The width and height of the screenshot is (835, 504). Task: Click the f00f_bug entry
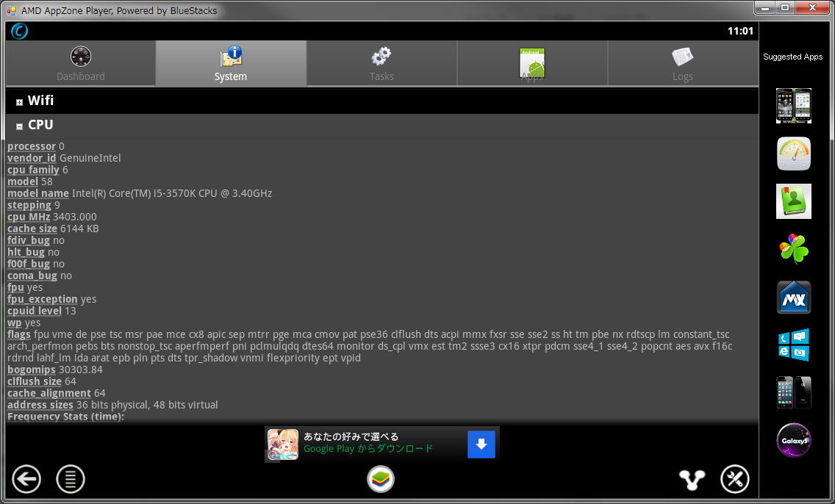pos(36,264)
